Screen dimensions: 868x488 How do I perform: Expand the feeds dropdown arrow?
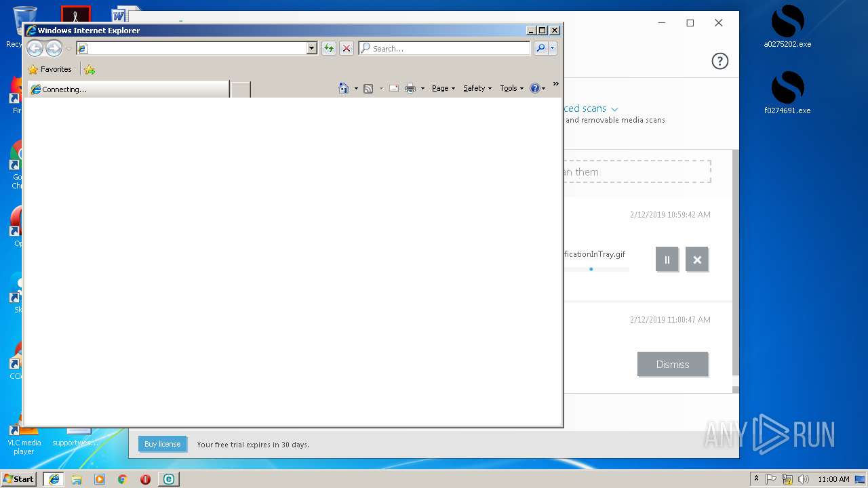click(381, 88)
